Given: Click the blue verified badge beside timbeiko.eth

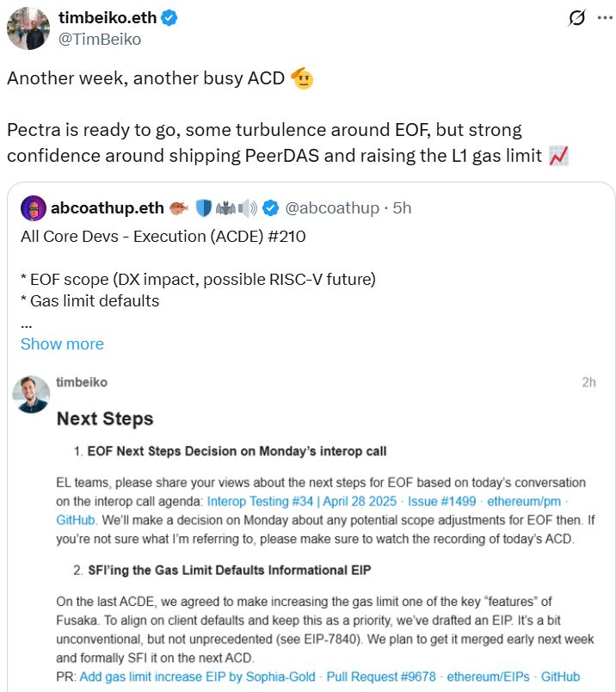Looking at the screenshot, I should [169, 18].
